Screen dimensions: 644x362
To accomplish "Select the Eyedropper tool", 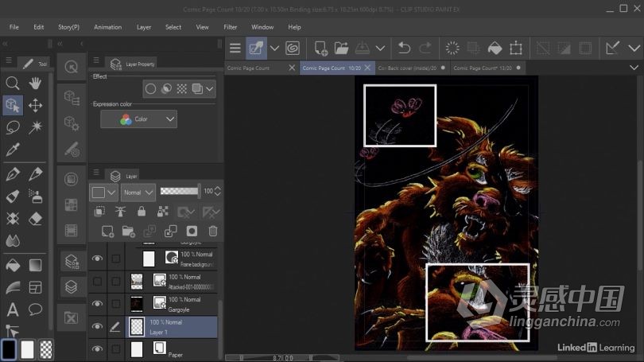I will (13, 150).
